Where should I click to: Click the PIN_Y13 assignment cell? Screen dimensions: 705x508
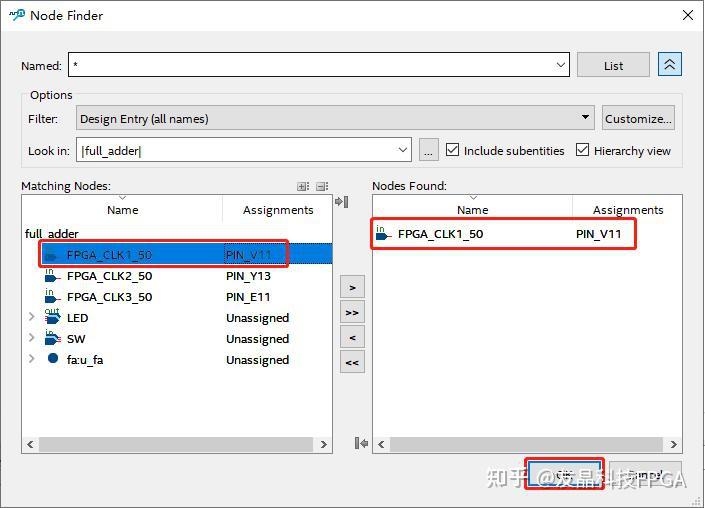248,276
